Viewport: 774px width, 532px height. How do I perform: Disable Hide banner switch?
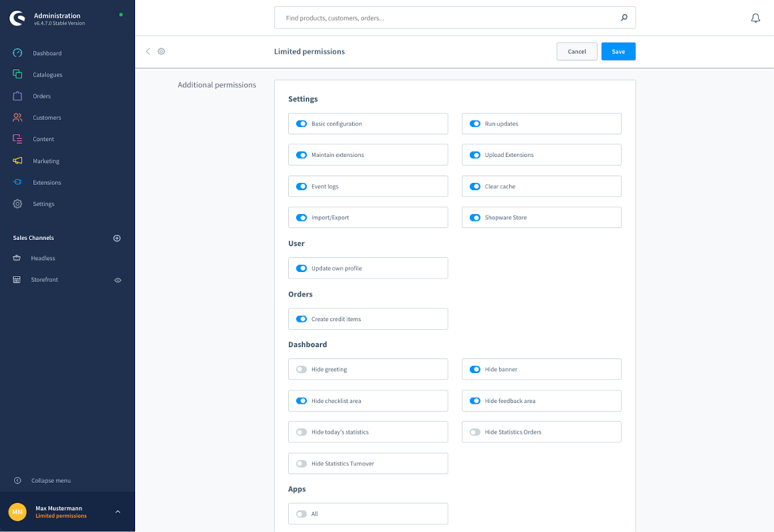click(x=475, y=369)
